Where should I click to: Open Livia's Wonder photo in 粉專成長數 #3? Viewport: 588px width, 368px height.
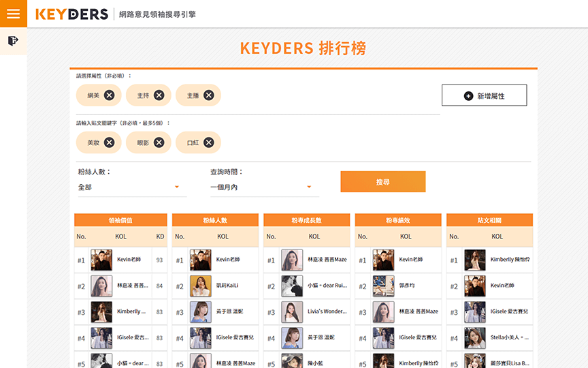292,312
